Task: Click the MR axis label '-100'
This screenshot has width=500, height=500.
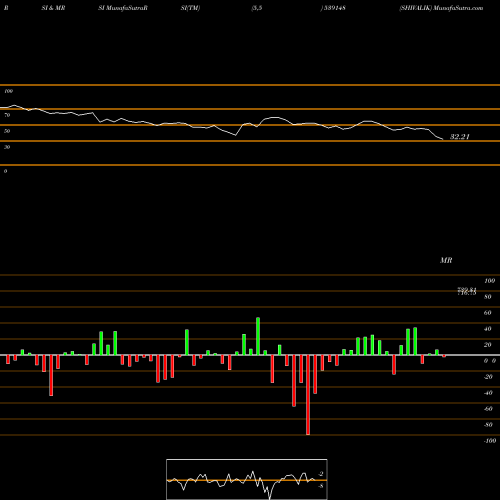Action: coord(490,441)
